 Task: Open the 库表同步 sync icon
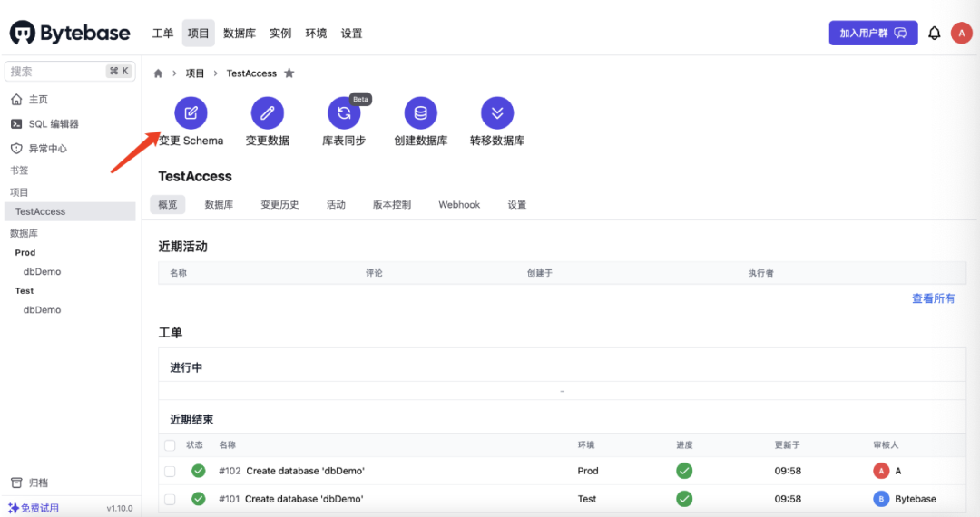pyautogui.click(x=344, y=113)
